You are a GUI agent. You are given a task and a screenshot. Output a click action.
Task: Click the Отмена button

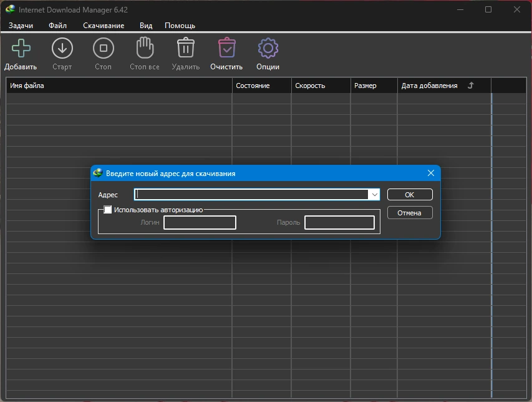(x=410, y=213)
